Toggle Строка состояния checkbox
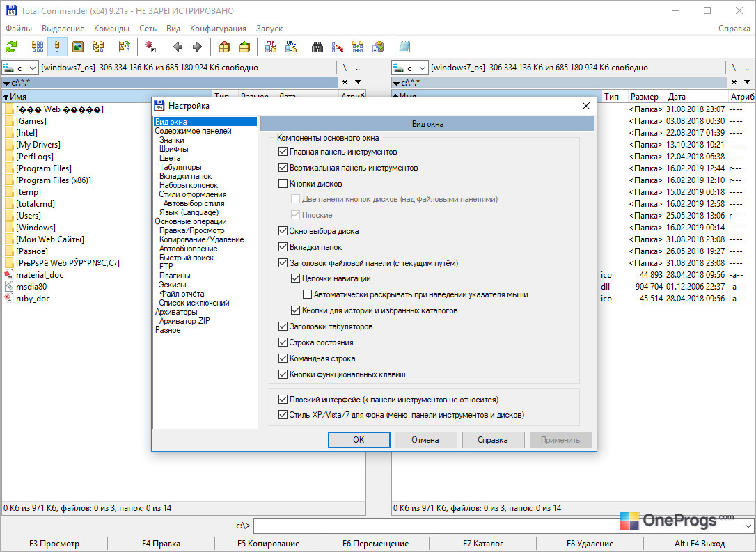Viewport: 756px width, 552px height. click(x=283, y=342)
